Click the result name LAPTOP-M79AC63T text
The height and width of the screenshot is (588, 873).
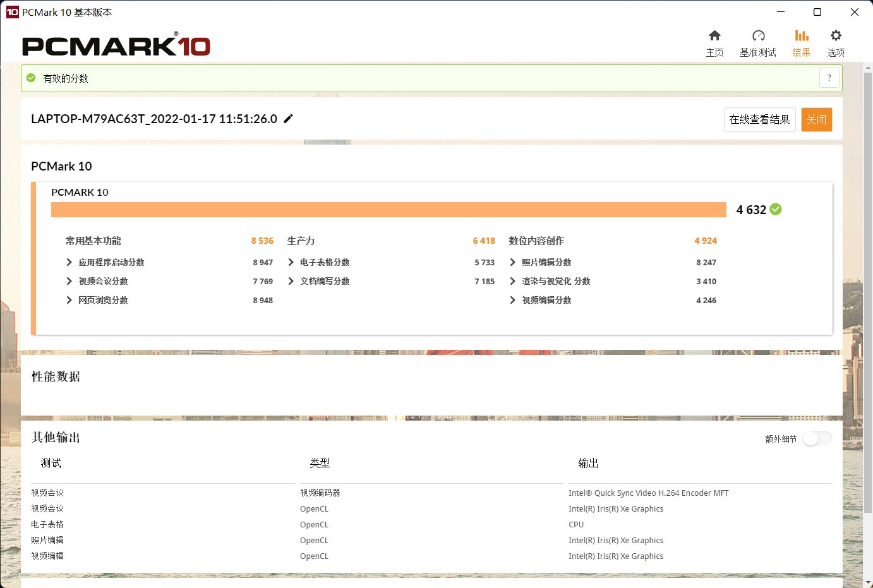(154, 119)
